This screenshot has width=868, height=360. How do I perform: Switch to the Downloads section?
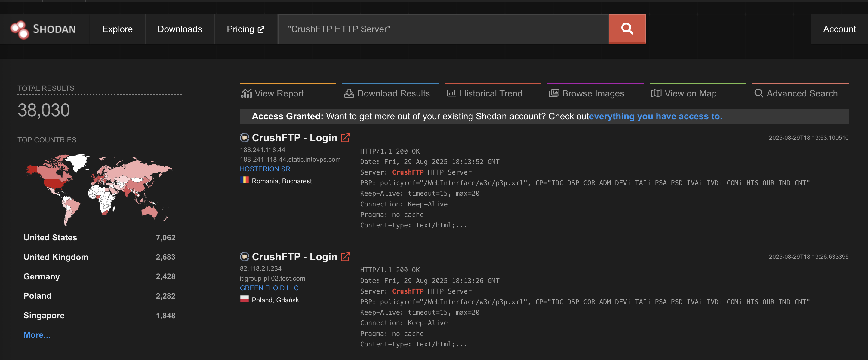coord(180,29)
